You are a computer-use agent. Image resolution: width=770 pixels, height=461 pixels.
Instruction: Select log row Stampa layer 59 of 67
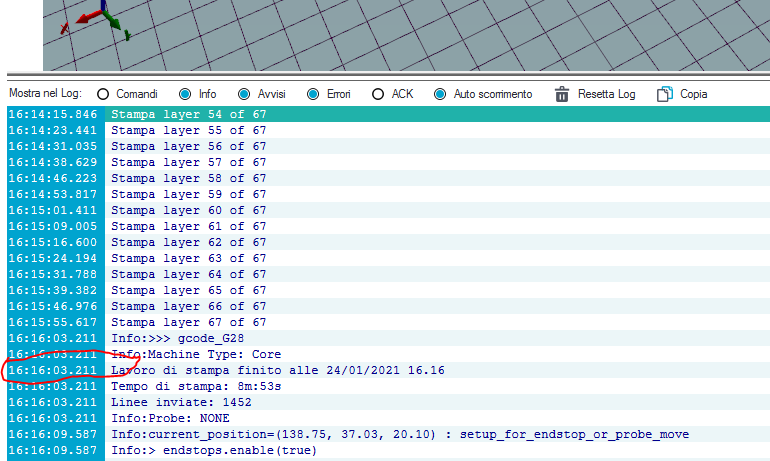(x=388, y=194)
